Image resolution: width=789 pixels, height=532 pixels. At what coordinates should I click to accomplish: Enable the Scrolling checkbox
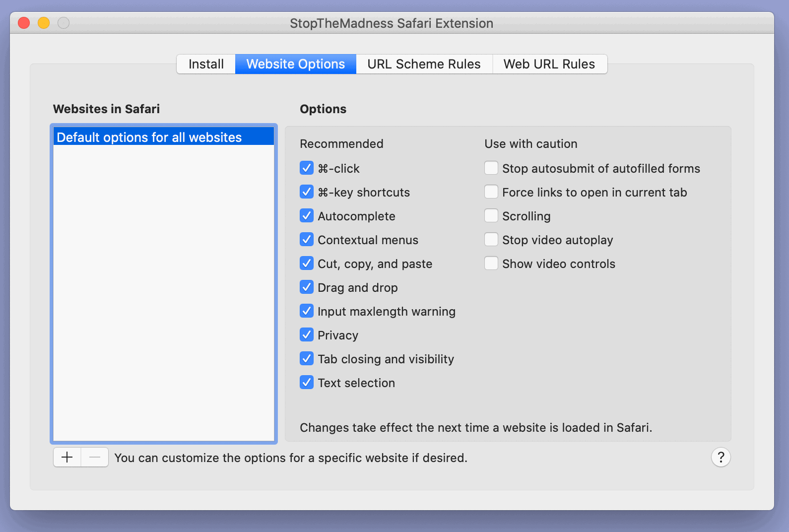click(491, 216)
